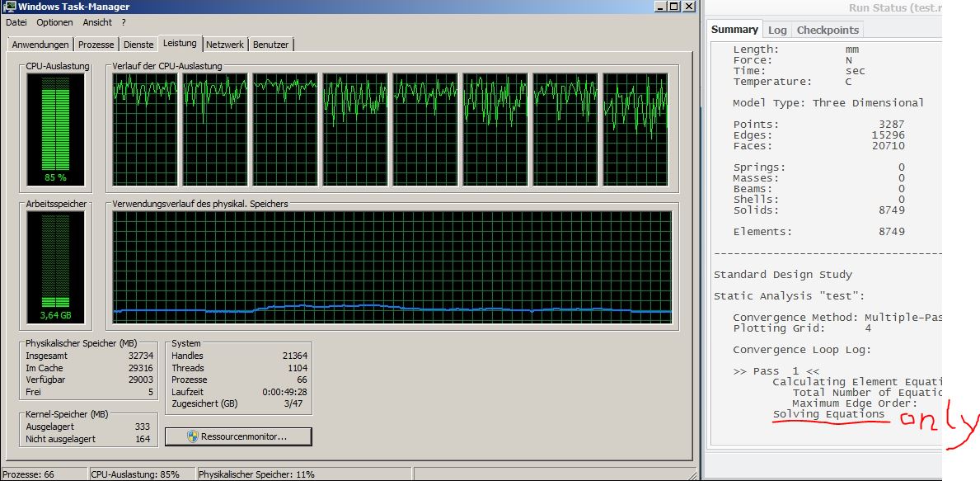
Task: Open the Datei menu
Action: (x=16, y=22)
